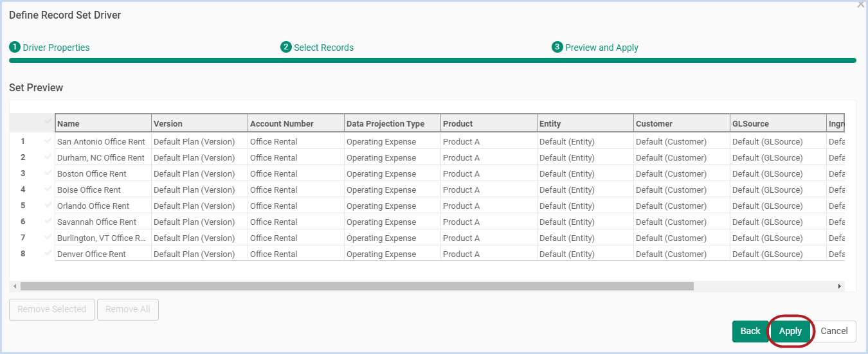This screenshot has width=868, height=354.
Task: Select the Denver Office Rent cell
Action: (x=103, y=254)
